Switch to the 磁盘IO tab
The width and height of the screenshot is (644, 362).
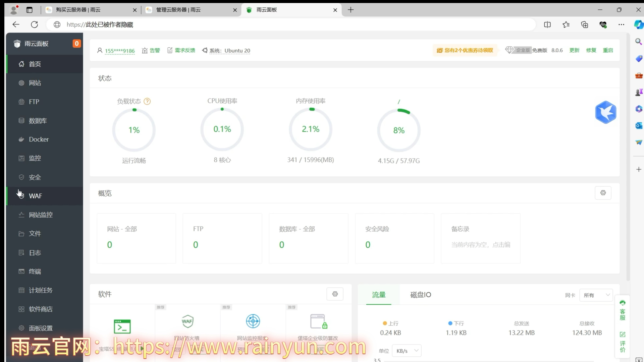(421, 295)
